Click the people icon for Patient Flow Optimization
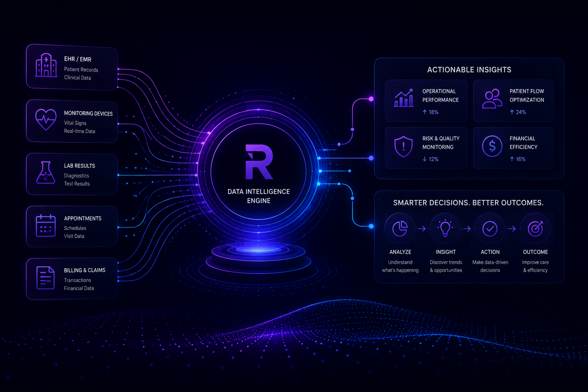The height and width of the screenshot is (392, 588). (x=492, y=99)
